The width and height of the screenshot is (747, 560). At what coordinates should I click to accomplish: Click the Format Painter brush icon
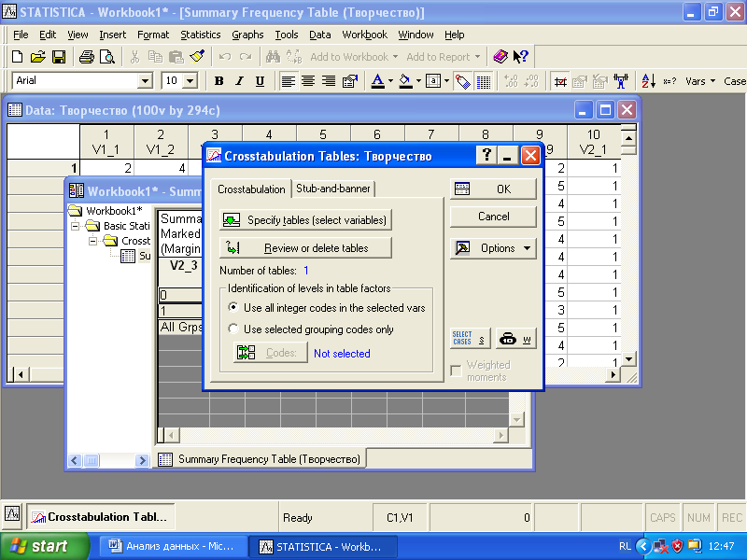(197, 57)
